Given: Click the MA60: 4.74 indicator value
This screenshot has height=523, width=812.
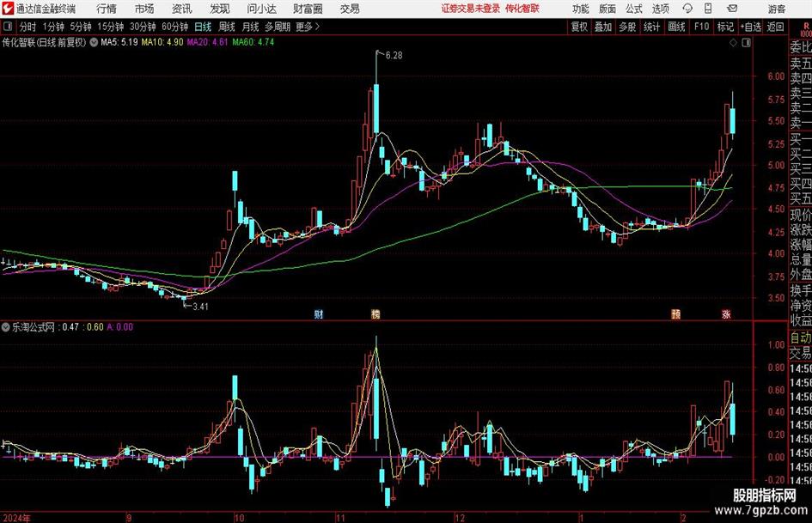Looking at the screenshot, I should click(253, 42).
